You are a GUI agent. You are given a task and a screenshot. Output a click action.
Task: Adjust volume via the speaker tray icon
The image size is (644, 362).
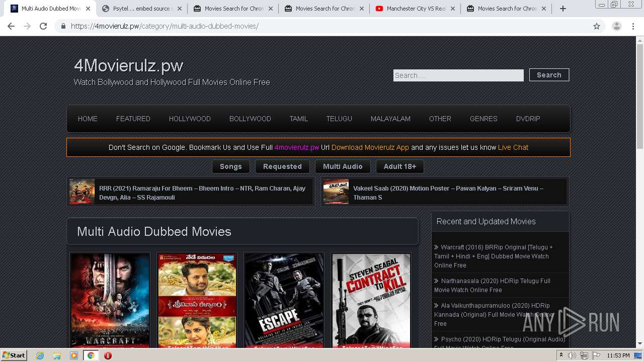(572, 355)
